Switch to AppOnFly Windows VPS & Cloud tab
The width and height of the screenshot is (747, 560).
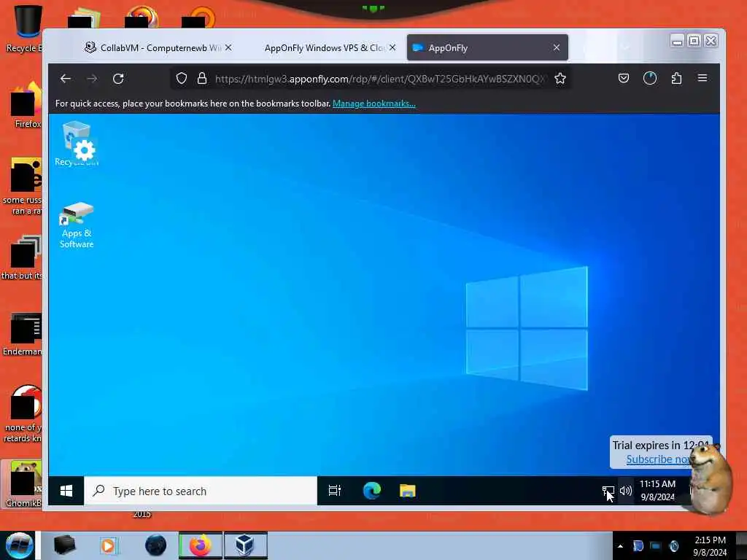(324, 47)
